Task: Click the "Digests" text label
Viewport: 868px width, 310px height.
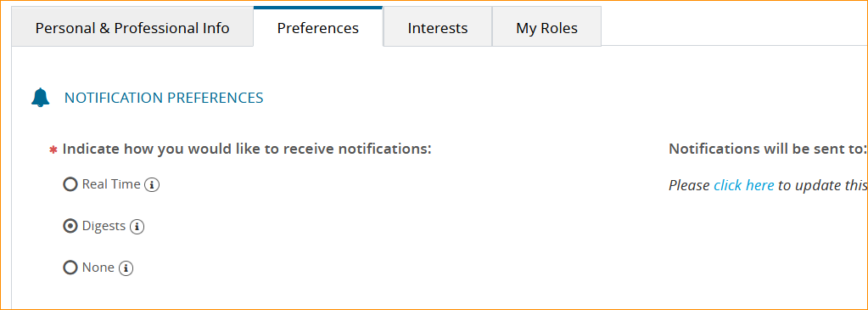Action: point(104,226)
